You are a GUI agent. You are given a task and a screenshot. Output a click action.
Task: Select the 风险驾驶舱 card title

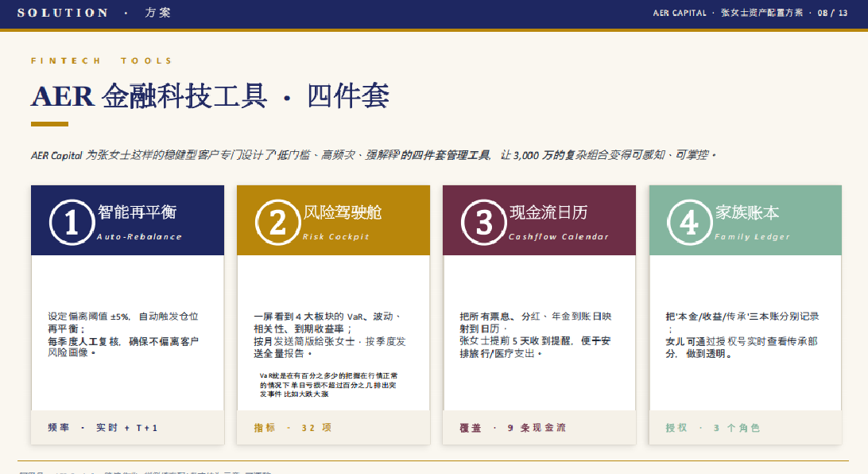(x=343, y=212)
